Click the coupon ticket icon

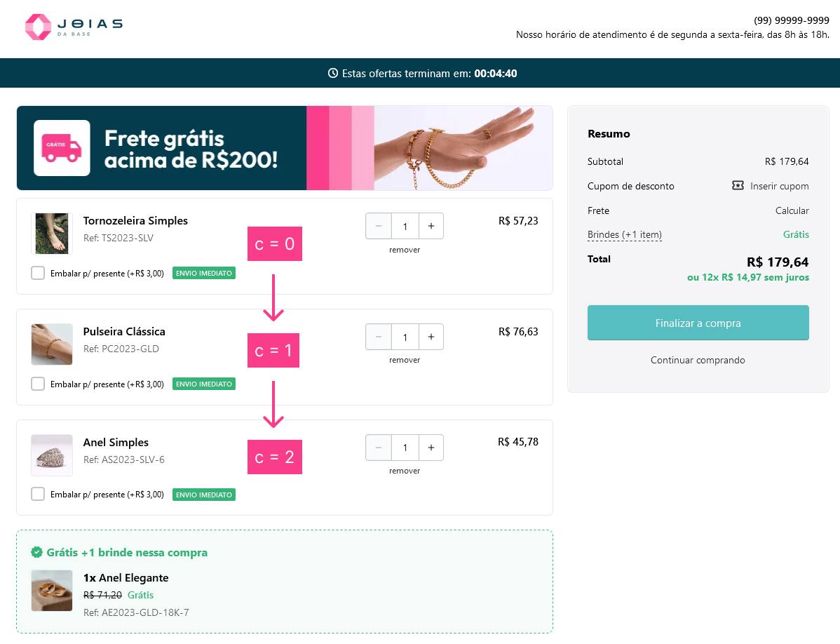[738, 186]
